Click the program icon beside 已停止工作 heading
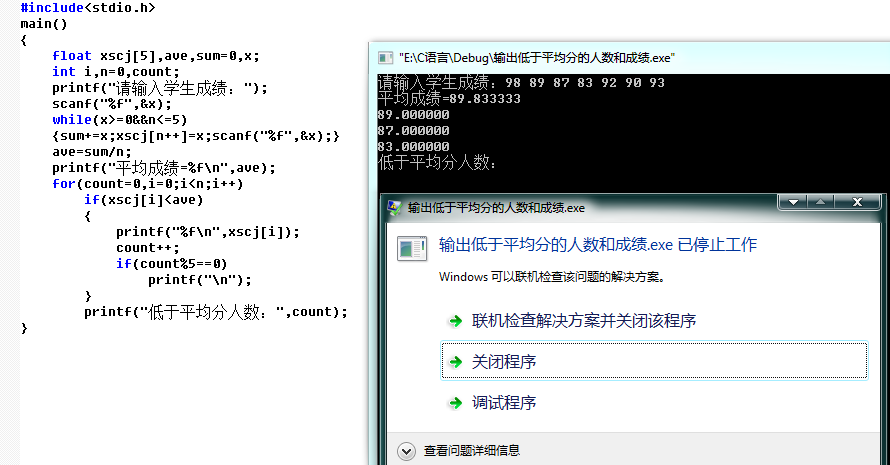Viewport: 890px width, 465px height. pyautogui.click(x=412, y=248)
